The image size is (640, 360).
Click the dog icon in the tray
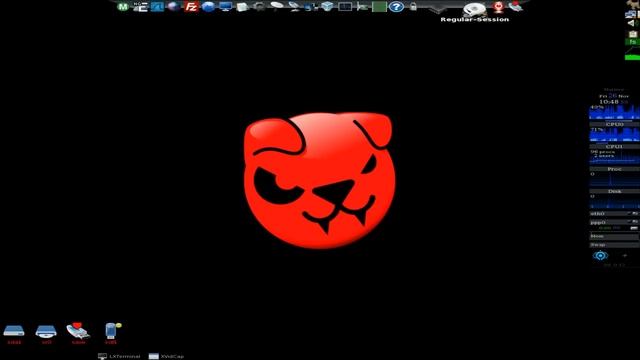point(634,4)
